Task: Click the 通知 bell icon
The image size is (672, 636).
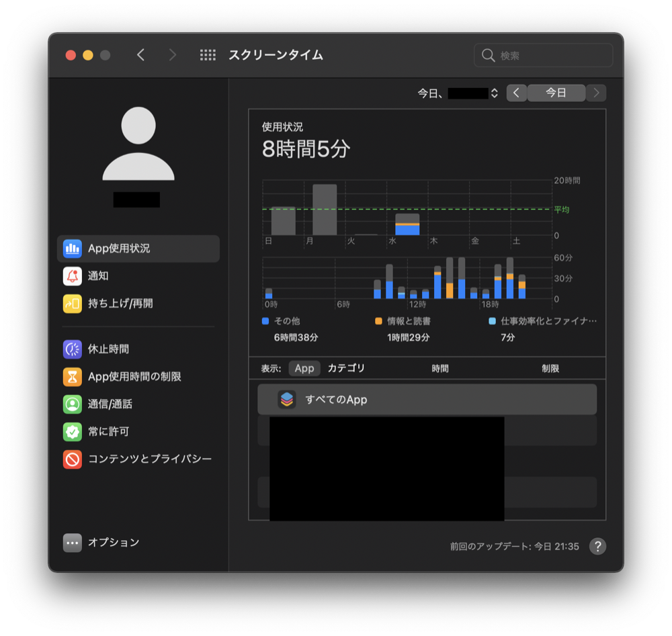Action: click(x=73, y=276)
